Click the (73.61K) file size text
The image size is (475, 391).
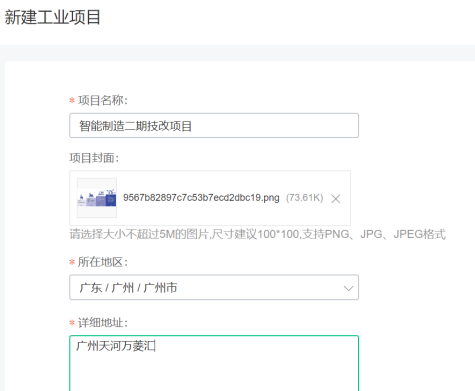[x=305, y=198]
